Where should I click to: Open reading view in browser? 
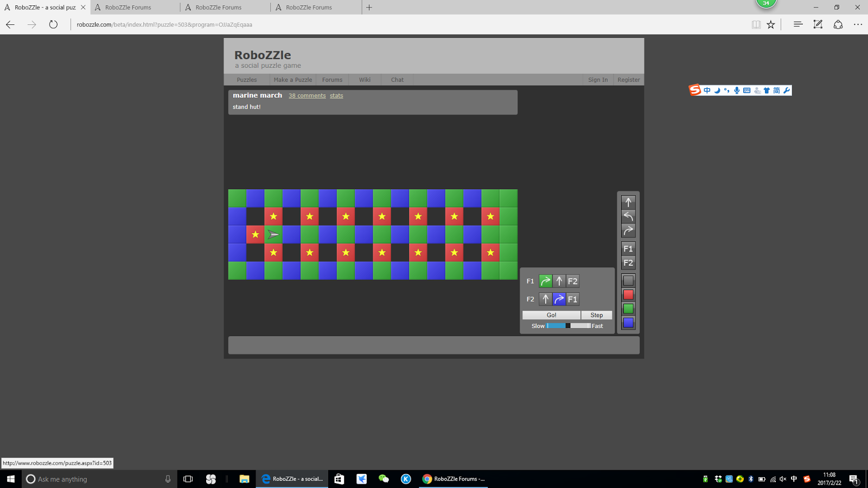(x=756, y=24)
